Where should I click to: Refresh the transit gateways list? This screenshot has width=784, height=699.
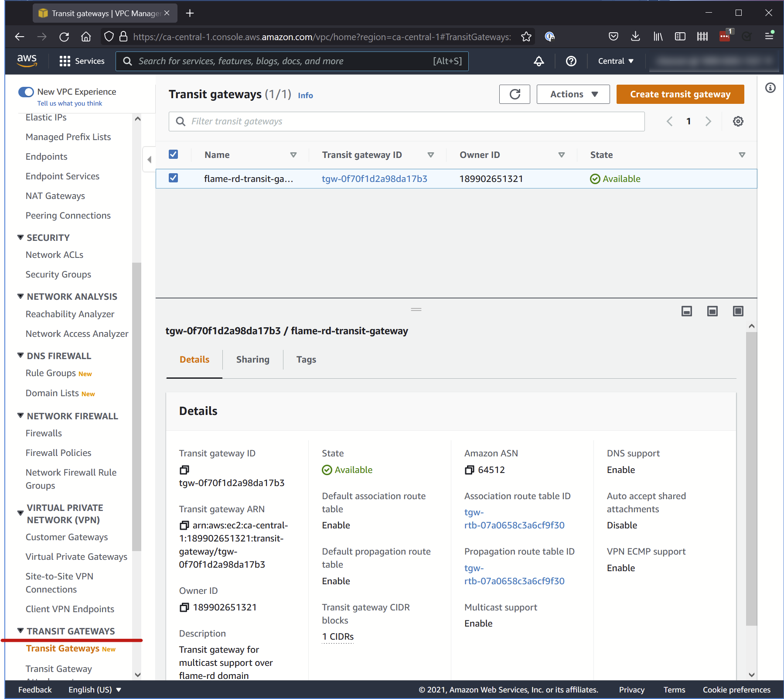click(x=515, y=94)
